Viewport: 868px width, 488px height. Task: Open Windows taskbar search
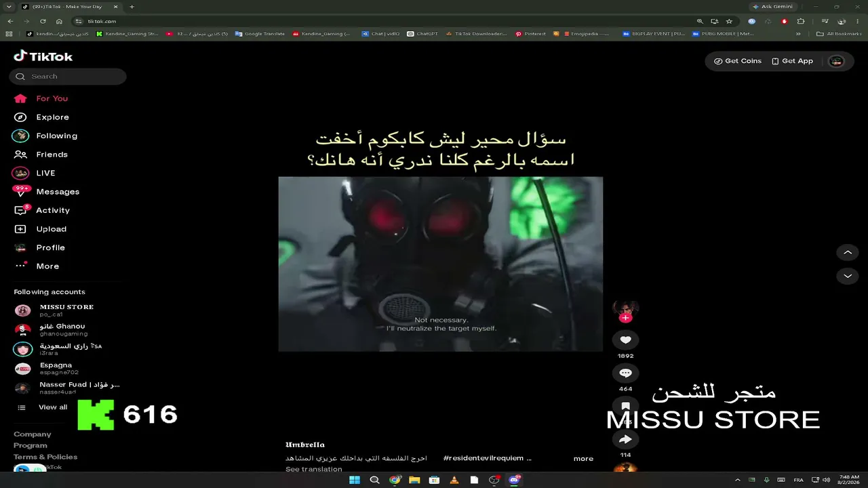tap(375, 480)
